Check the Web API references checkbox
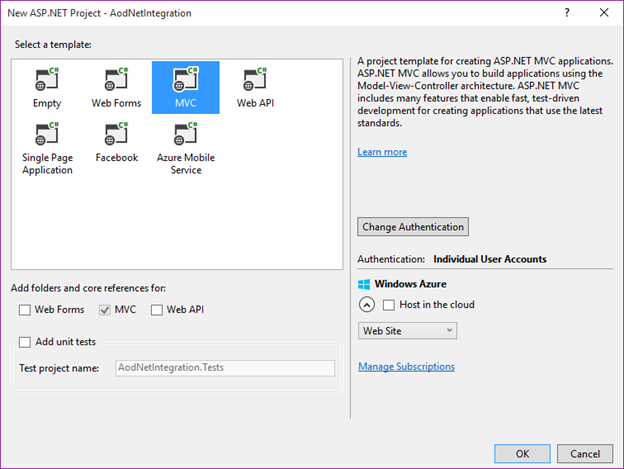This screenshot has height=469, width=624. (x=157, y=310)
